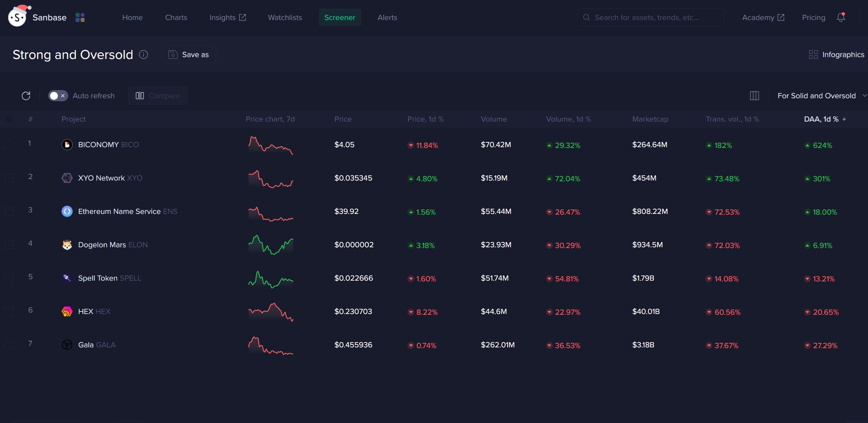Select the XYO Network row checkbox
Screen dimensions: 868x423
(9, 178)
